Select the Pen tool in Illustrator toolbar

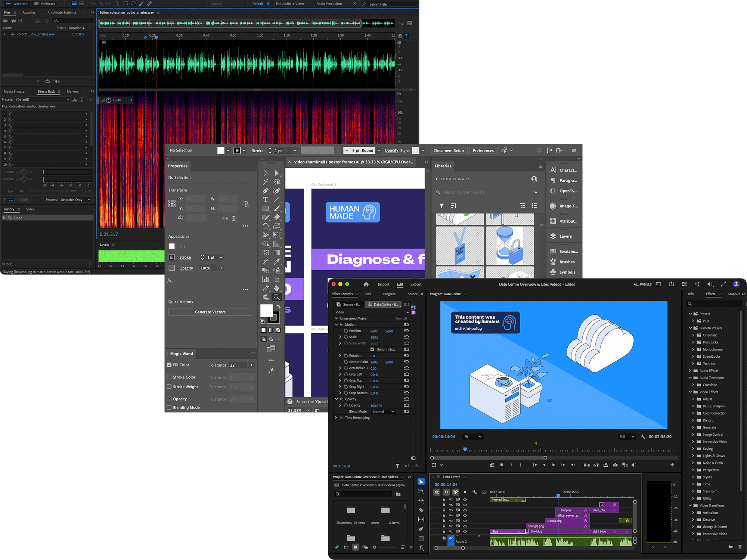coord(266,191)
